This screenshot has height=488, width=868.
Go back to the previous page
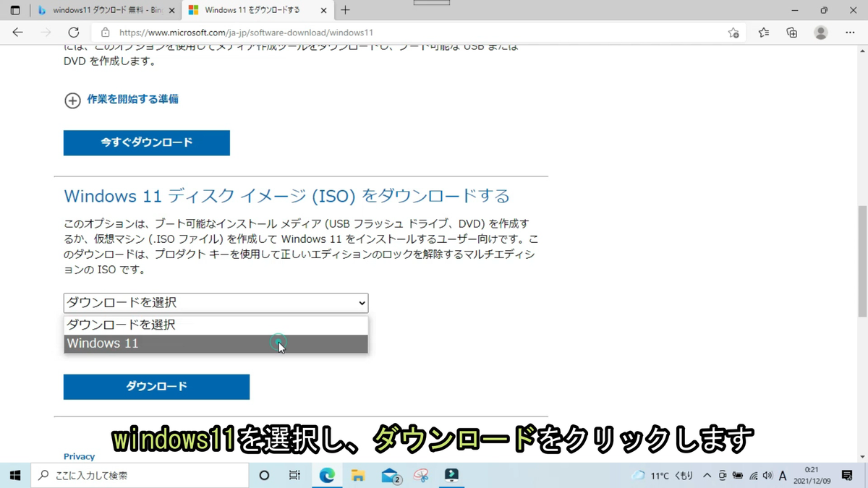[x=17, y=33]
